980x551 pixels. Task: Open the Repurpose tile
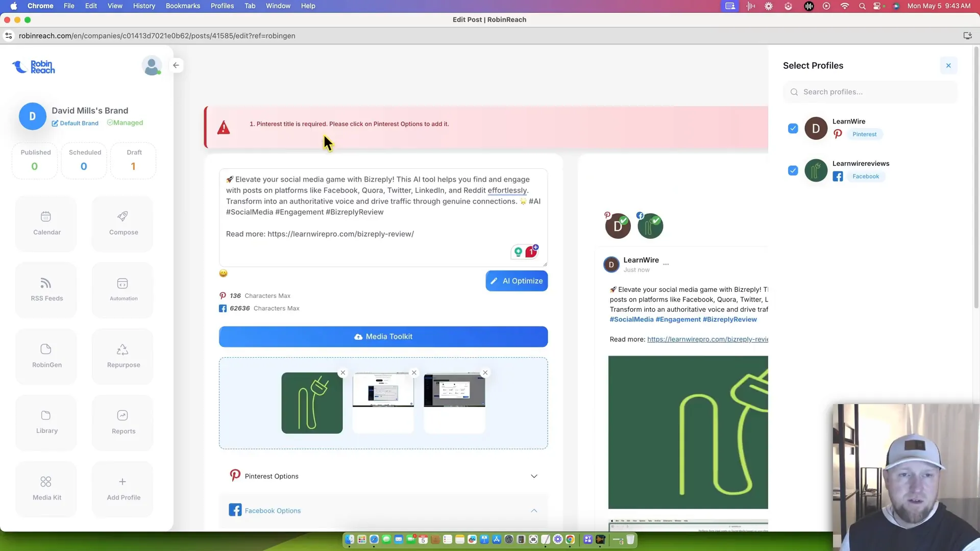click(x=123, y=356)
